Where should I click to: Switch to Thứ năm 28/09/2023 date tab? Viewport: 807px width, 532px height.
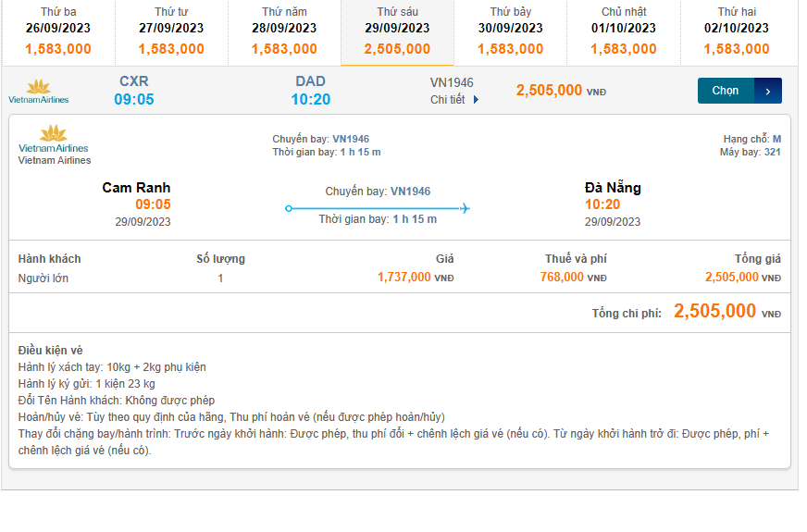coord(284,31)
